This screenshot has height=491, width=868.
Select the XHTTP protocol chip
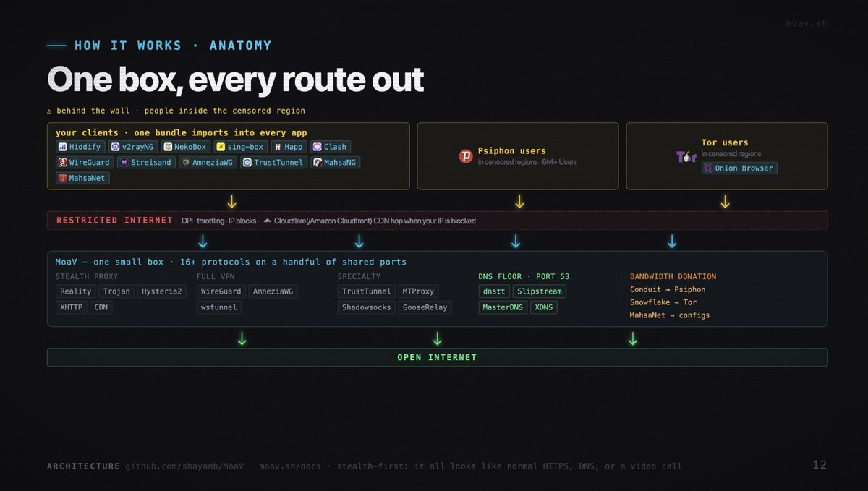[x=71, y=307]
